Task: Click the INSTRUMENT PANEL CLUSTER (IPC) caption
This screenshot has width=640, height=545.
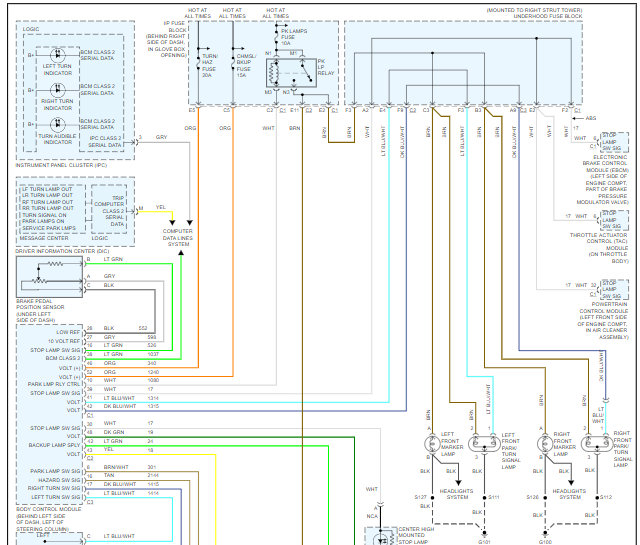Action: point(61,165)
